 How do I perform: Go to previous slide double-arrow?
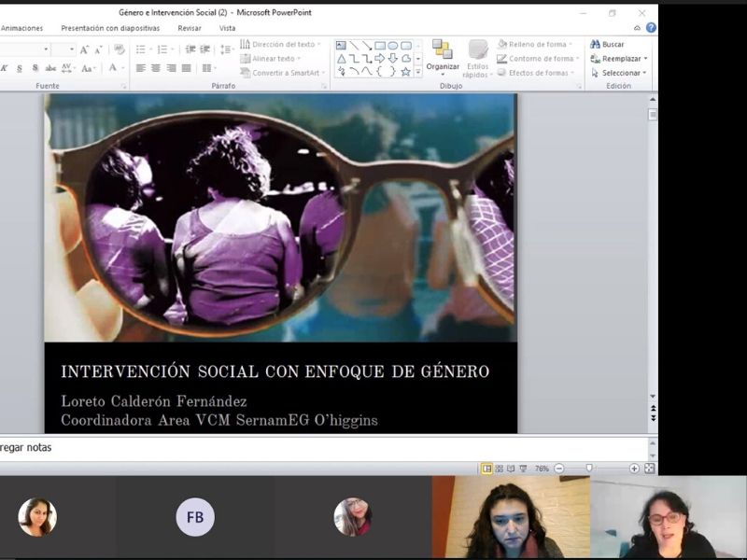[x=653, y=408]
